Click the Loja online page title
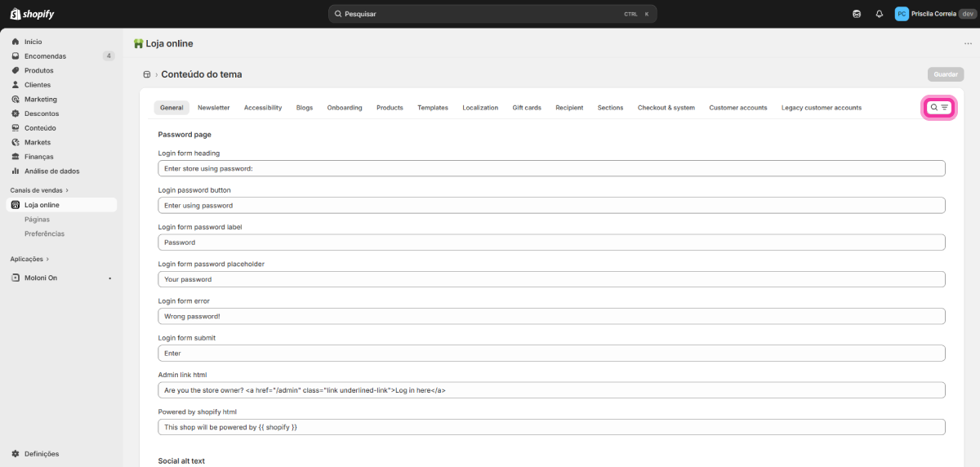The width and height of the screenshot is (980, 467). tap(170, 43)
